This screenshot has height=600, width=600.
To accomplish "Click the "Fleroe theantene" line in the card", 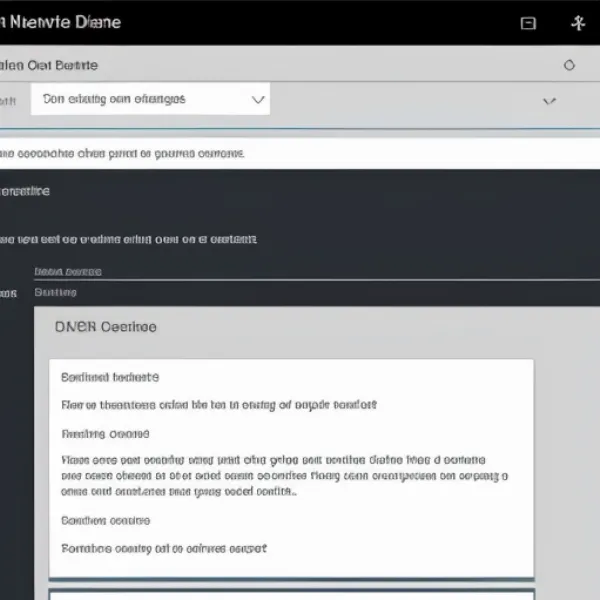I will 219,405.
